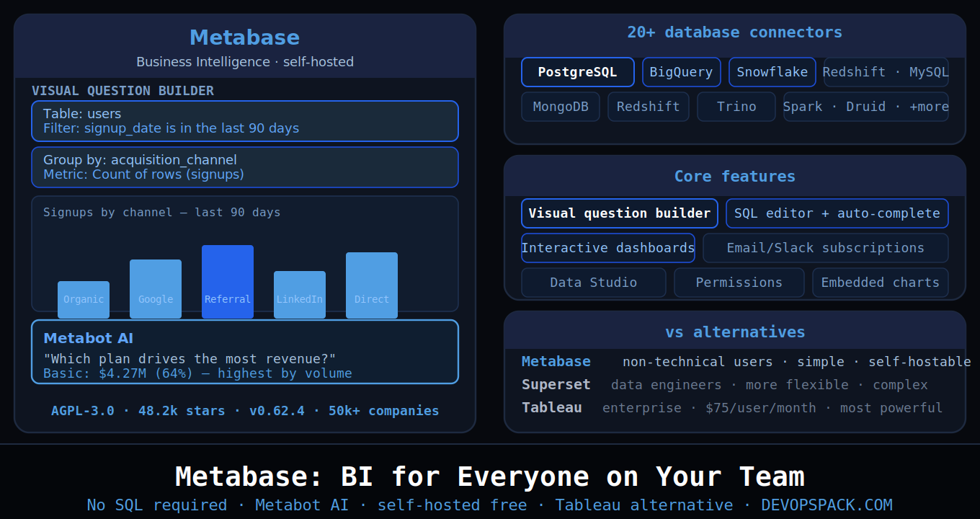Click the BigQuery connector chip
The width and height of the screenshot is (980, 519).
pos(682,72)
